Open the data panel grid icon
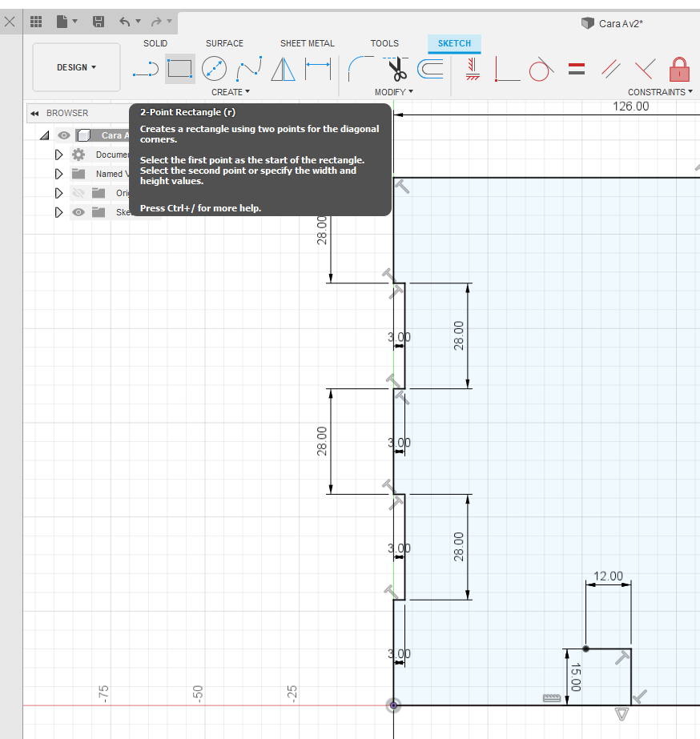This screenshot has height=739, width=700. 36,22
